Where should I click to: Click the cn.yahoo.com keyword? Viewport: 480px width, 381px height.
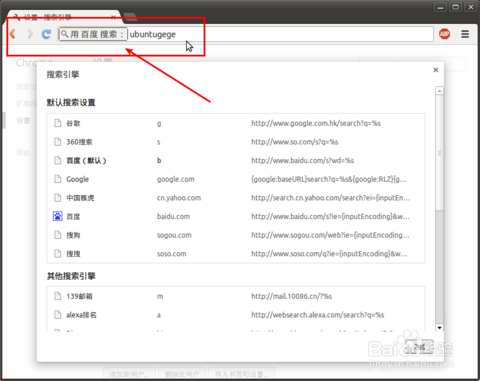coord(179,198)
